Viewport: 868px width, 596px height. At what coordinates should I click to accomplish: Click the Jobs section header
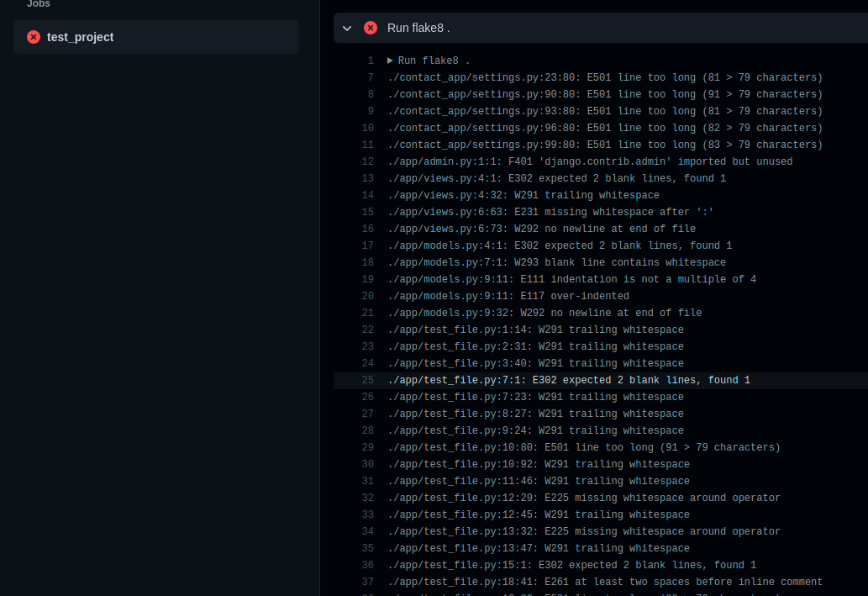[x=39, y=5]
